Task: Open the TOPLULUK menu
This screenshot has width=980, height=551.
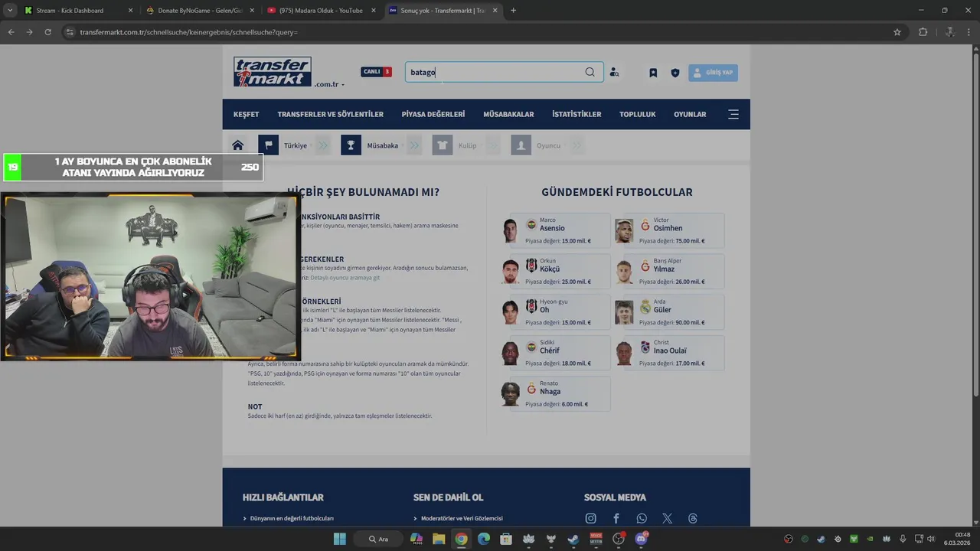Action: pos(638,114)
